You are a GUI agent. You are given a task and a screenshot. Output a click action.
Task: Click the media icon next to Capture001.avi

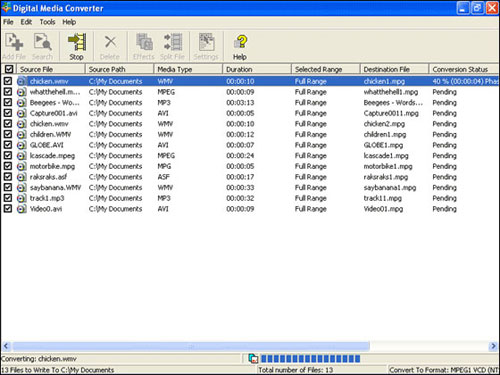pos(22,113)
